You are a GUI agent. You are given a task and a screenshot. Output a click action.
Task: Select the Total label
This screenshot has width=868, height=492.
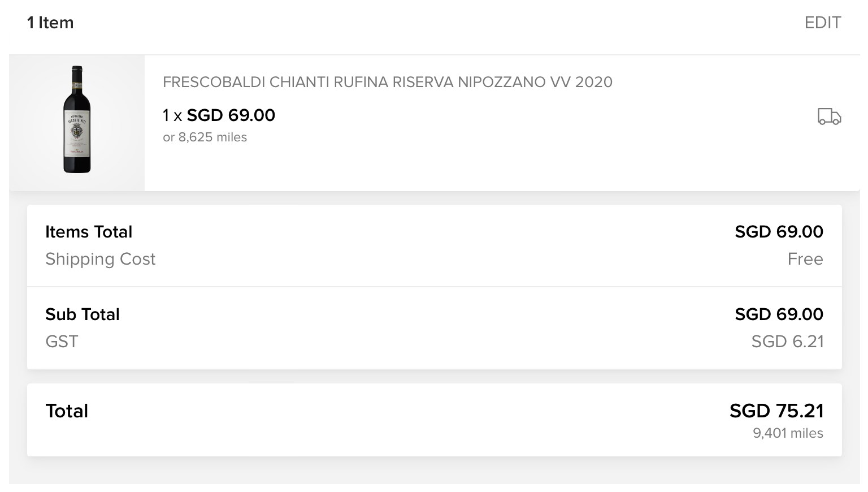click(x=67, y=411)
